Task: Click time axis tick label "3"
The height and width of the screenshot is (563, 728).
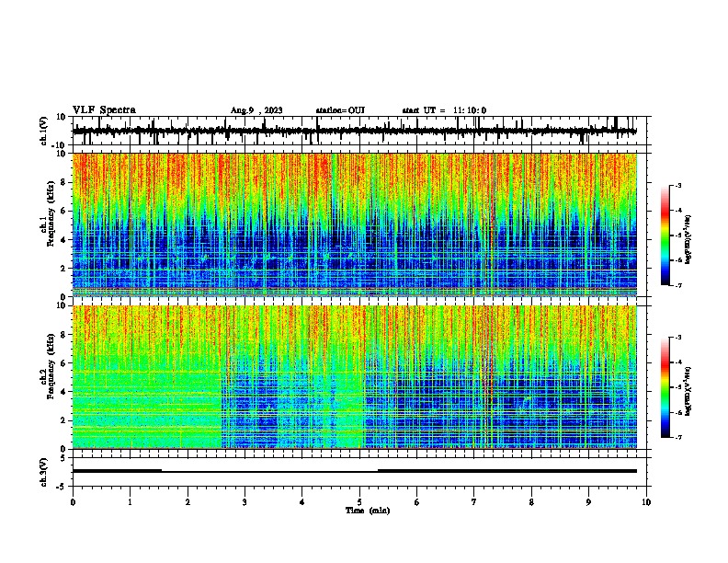Action: (245, 502)
